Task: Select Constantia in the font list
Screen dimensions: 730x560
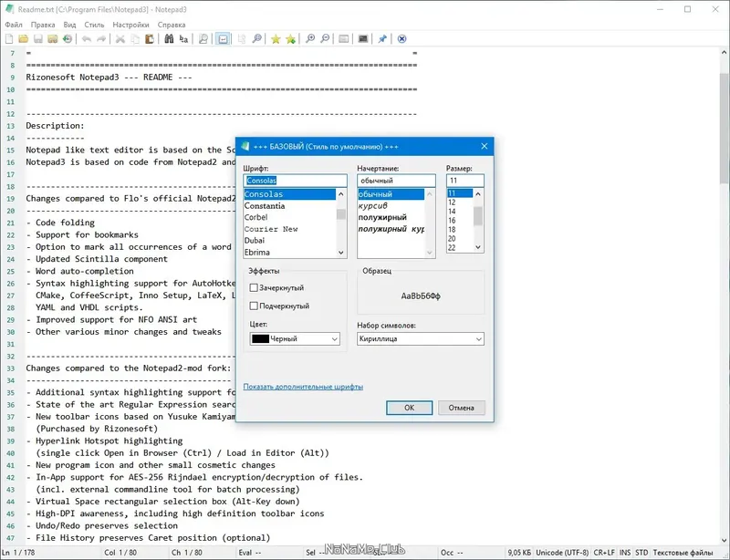Action: (x=289, y=206)
